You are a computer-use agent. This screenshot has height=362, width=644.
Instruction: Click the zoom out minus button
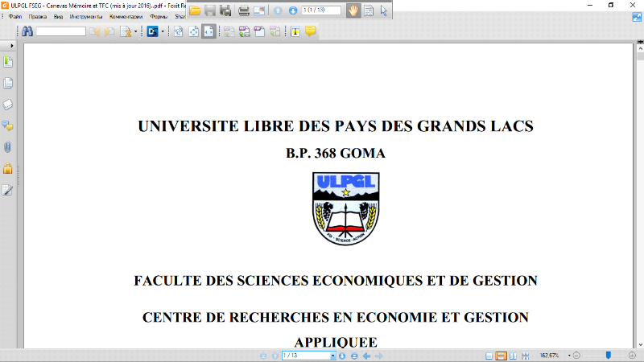576,356
